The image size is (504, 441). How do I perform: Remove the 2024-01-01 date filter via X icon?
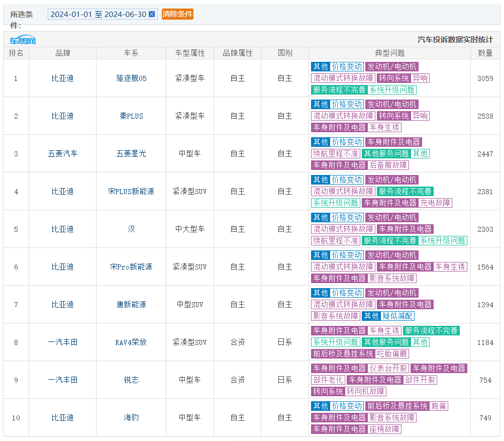coord(152,14)
